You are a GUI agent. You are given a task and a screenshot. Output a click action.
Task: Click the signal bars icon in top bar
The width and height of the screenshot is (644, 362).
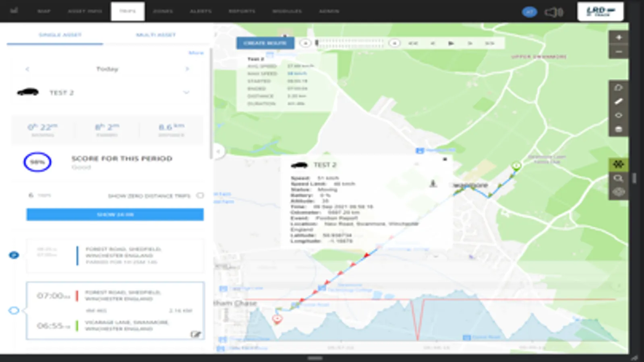click(14, 10)
